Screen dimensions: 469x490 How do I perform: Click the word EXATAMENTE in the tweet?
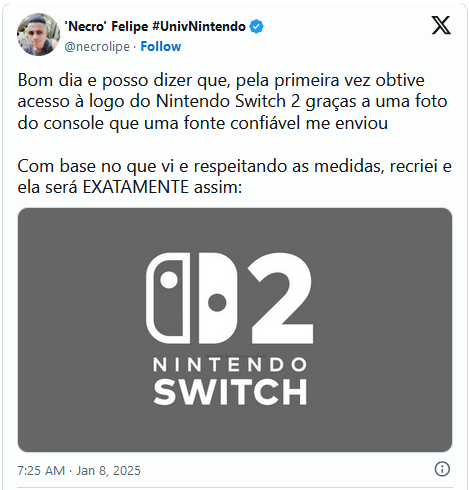[136, 187]
